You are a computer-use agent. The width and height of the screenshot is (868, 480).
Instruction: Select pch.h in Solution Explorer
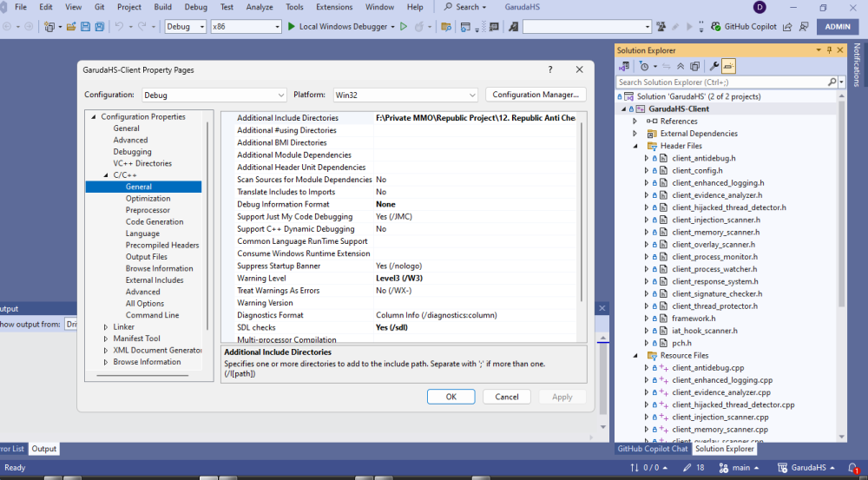pyautogui.click(x=681, y=343)
